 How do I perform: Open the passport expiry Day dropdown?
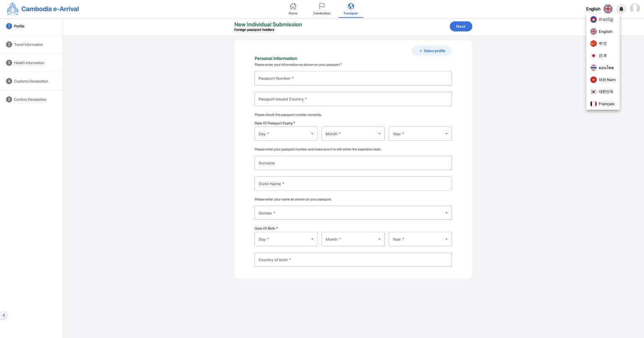pyautogui.click(x=286, y=134)
